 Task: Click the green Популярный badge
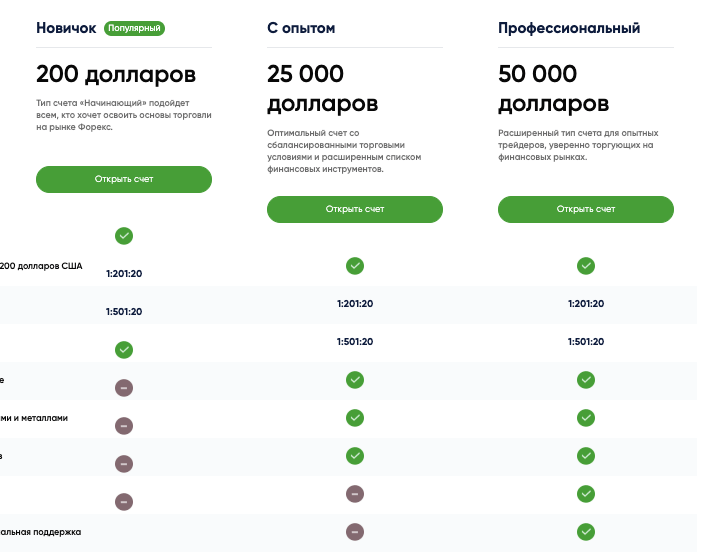pyautogui.click(x=135, y=29)
